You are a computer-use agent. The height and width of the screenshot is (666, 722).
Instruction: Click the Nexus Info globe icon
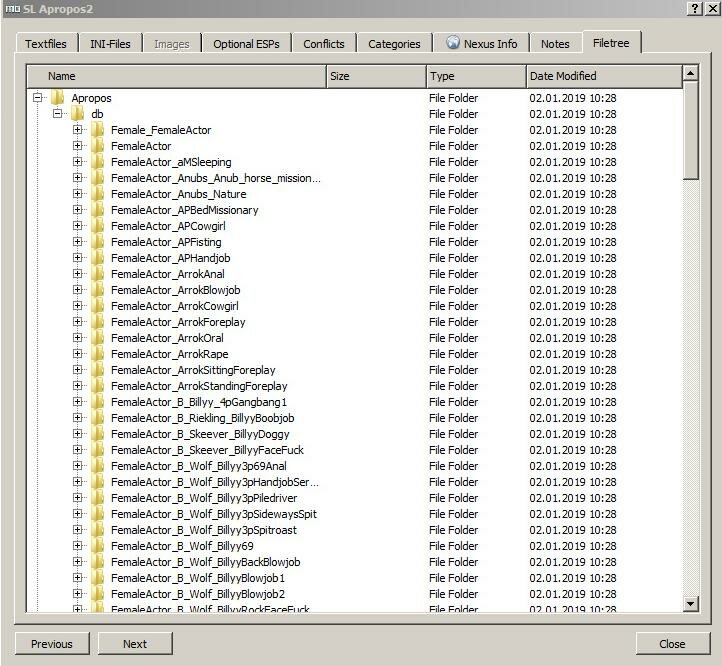coord(453,42)
